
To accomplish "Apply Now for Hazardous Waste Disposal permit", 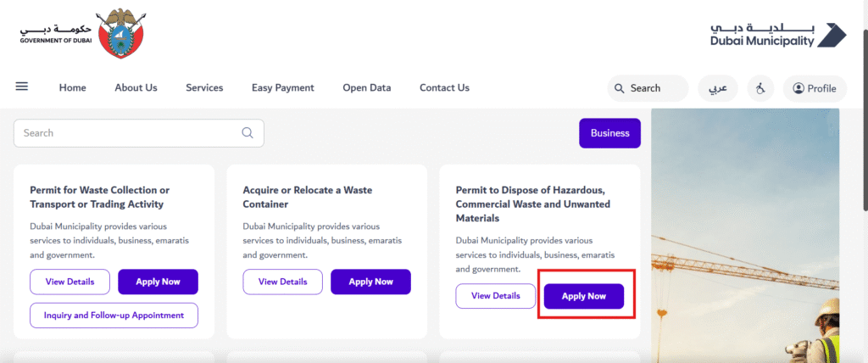I will (584, 296).
